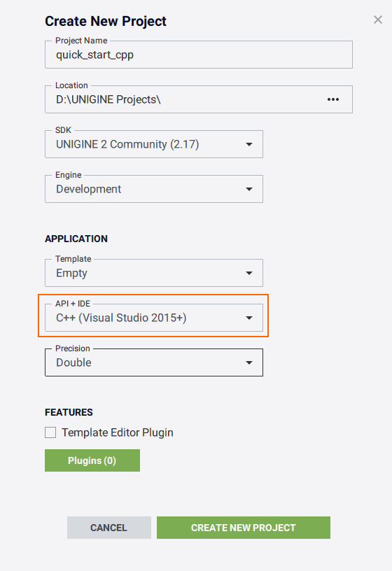Expand the Engine dropdown arrow
The width and height of the screenshot is (392, 571).
tap(249, 190)
